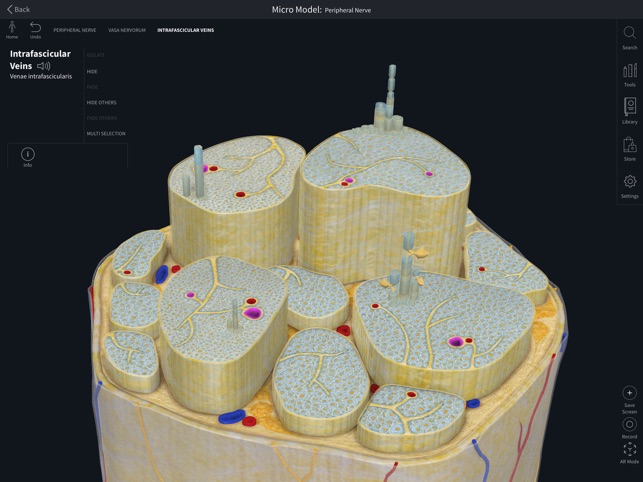643x482 pixels.
Task: Select the Intrafascicular Veins breadcrumb
Action: click(185, 30)
